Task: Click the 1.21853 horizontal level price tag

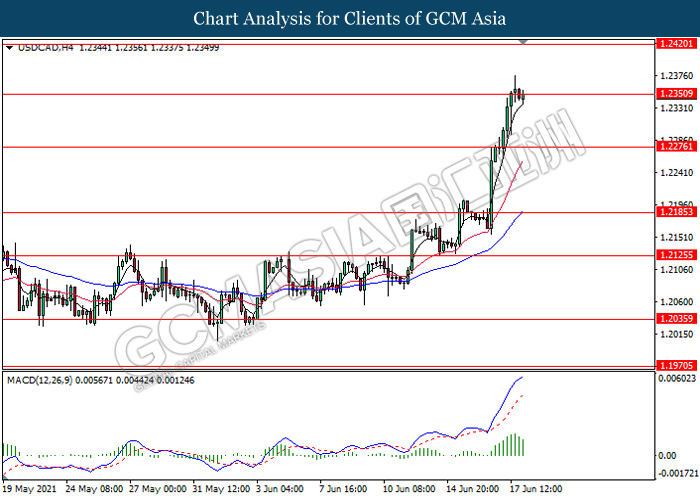Action: click(x=672, y=212)
